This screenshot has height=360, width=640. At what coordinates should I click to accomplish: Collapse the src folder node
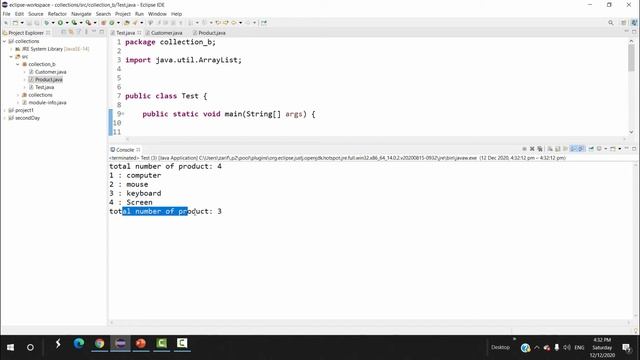tap(11, 57)
